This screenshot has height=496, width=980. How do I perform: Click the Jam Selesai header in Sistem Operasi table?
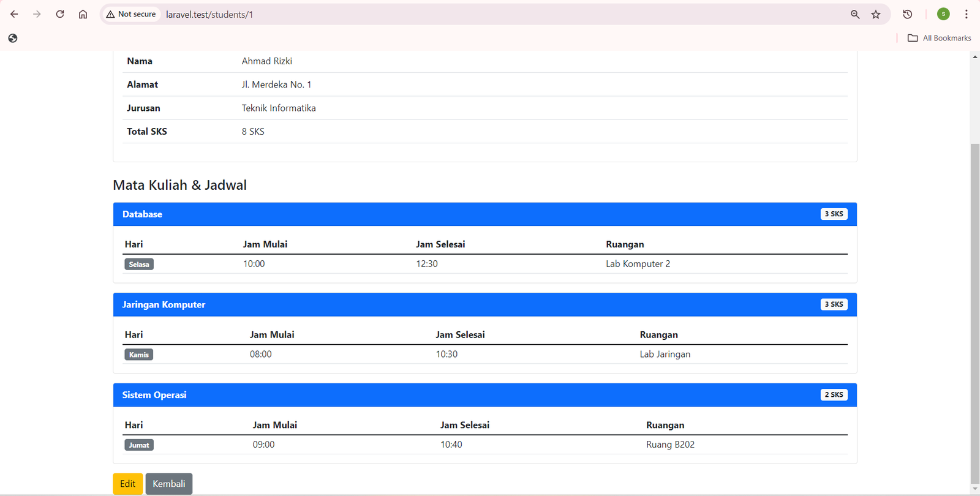(465, 425)
